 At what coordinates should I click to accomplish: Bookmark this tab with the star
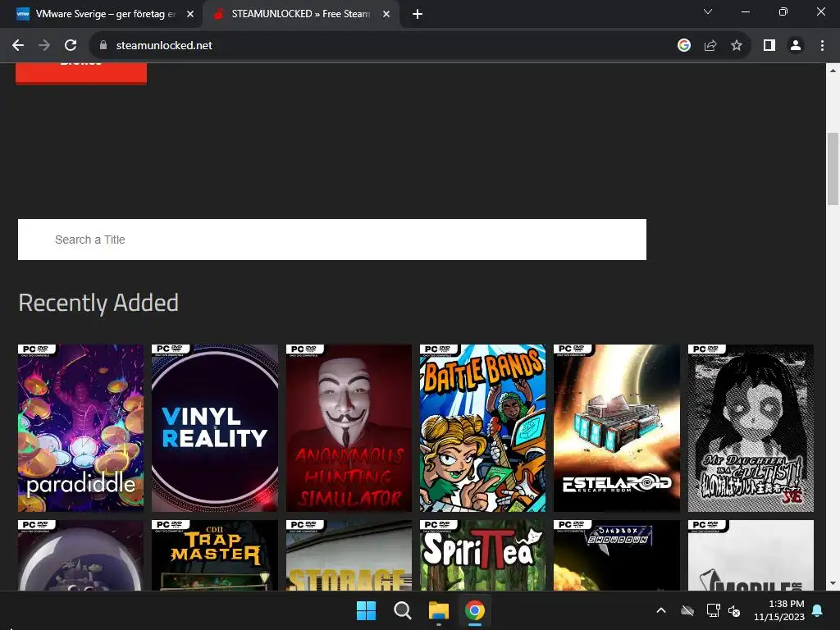point(737,46)
